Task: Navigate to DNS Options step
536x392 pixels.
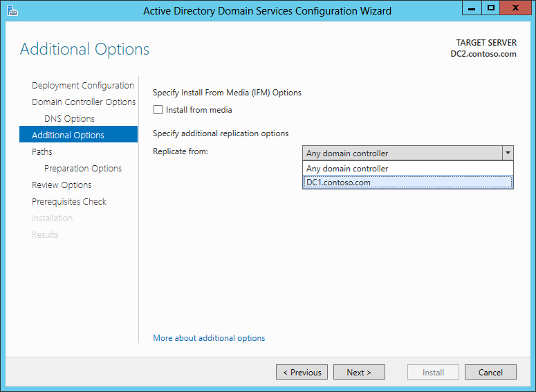Action: (69, 119)
